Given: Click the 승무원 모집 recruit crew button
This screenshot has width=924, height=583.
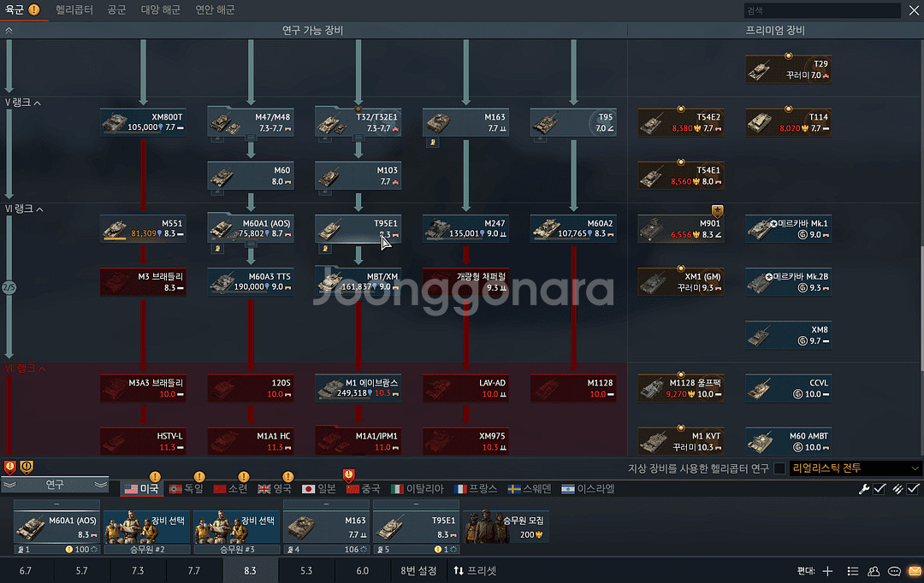Looking at the screenshot, I should click(506, 527).
